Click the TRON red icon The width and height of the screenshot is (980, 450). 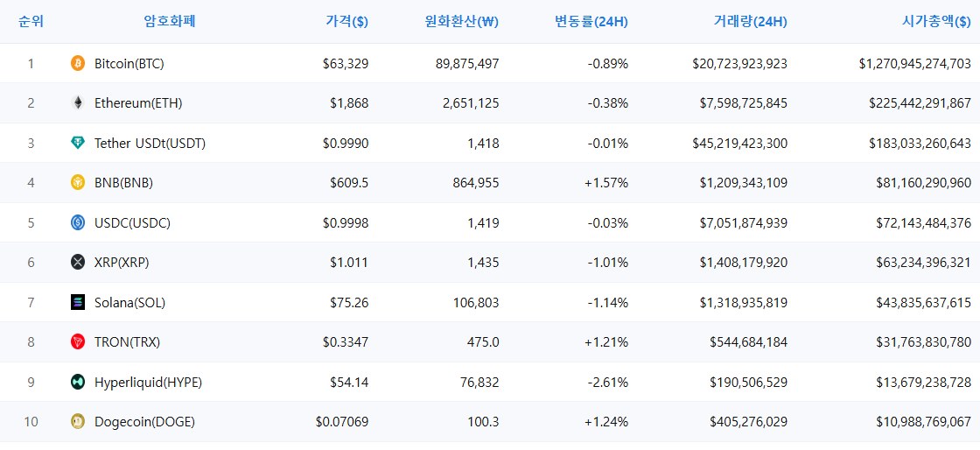coord(78,341)
